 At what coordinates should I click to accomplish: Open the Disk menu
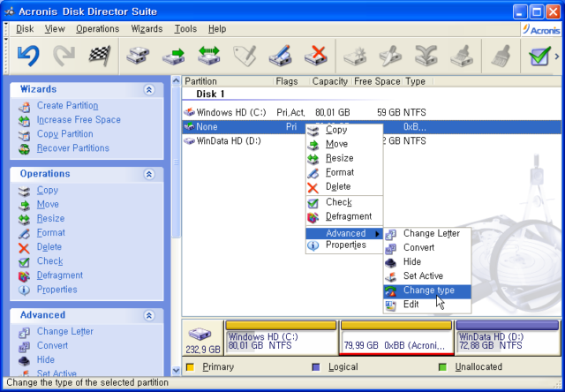25,29
